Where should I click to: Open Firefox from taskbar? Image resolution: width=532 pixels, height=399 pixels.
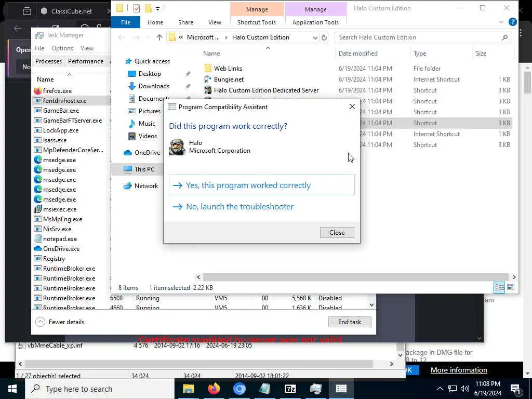point(214,389)
